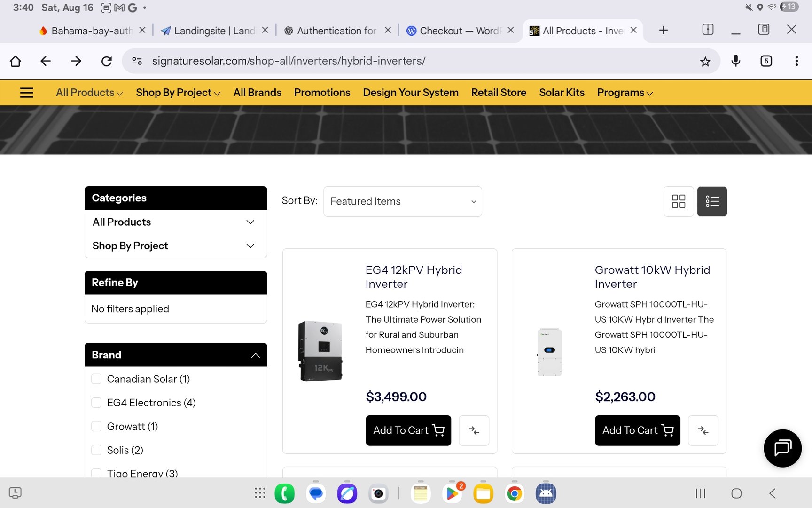Tick the EG4 Electronics brand filter
Screen dimensions: 812x508
coord(96,403)
